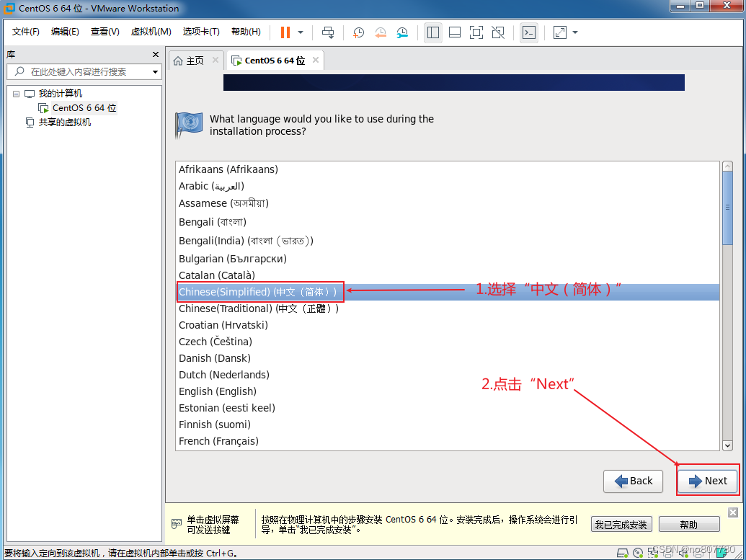Open the Snapshot Manager icon
746x560 pixels.
[401, 32]
